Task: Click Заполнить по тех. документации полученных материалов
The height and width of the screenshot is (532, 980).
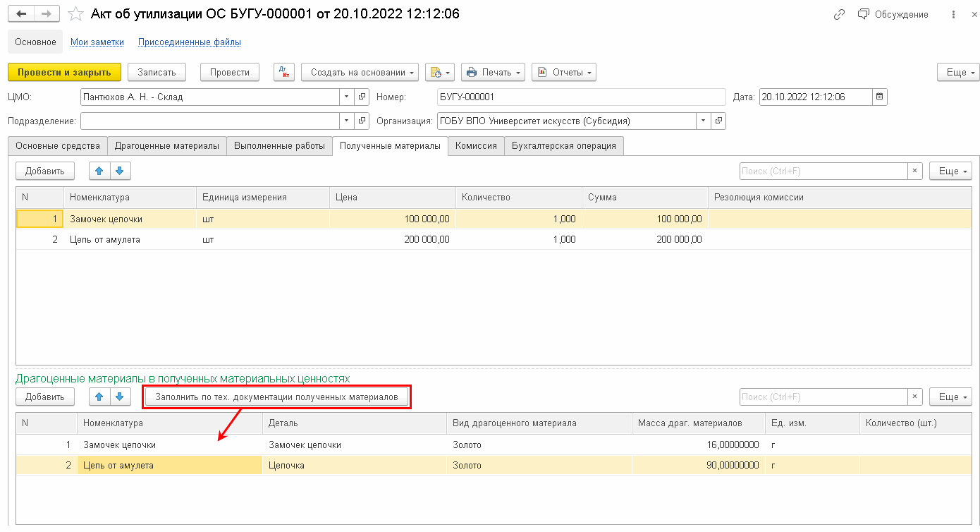Action: [276, 397]
